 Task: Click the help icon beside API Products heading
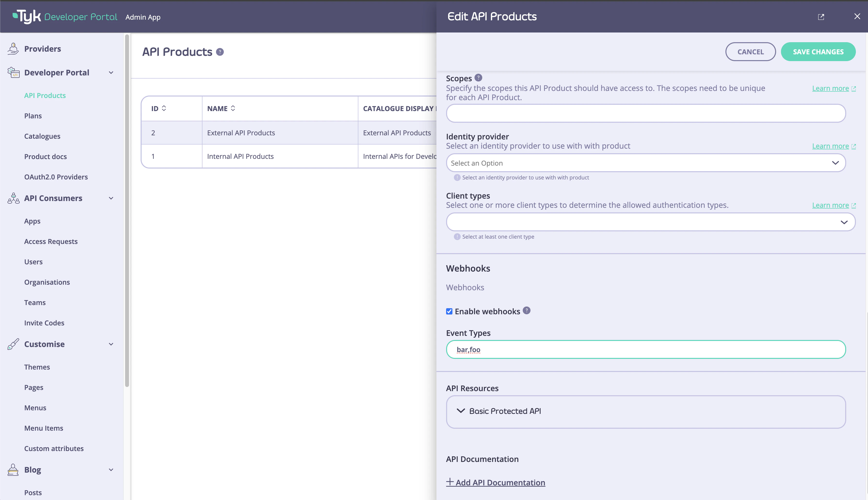(x=220, y=52)
